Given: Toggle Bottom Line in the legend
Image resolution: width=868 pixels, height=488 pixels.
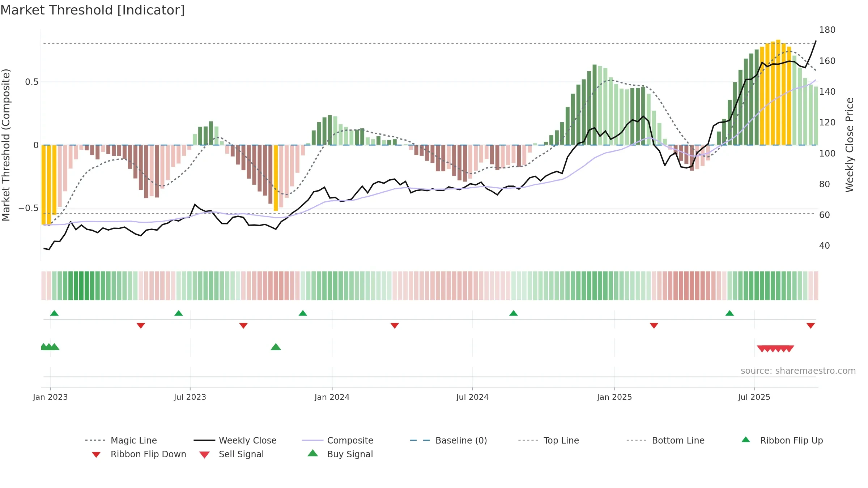Looking at the screenshot, I should 665,440.
